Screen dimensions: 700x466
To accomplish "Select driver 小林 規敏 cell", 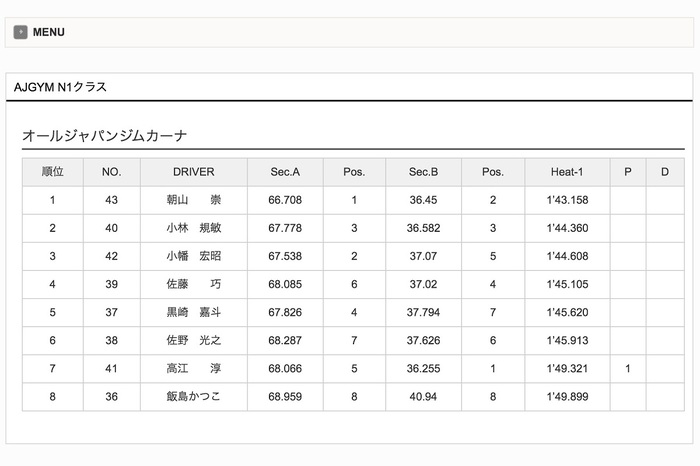I will coord(193,228).
